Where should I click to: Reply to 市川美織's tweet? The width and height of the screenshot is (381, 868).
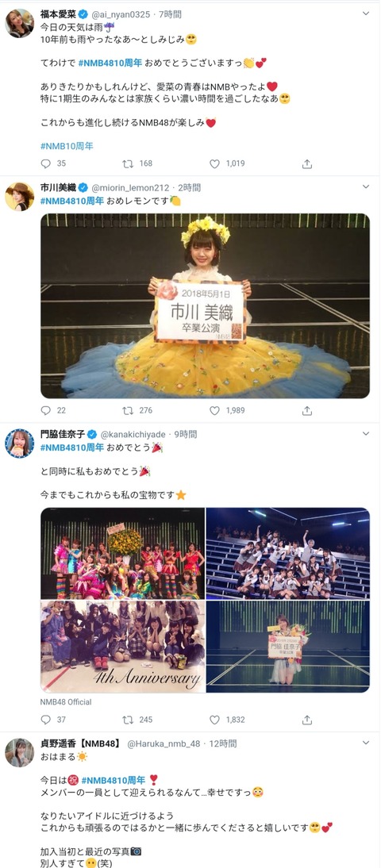[x=46, y=411]
